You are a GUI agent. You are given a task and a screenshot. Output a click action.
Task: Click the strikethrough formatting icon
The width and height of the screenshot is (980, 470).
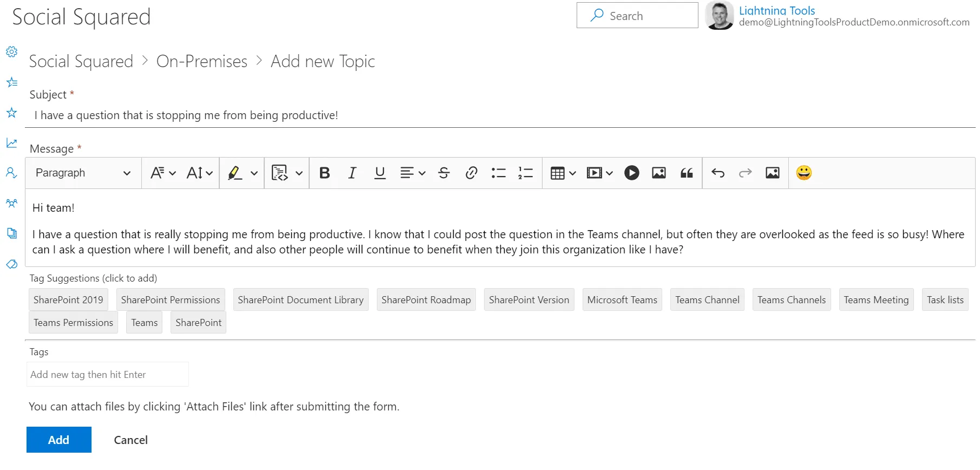tap(444, 173)
